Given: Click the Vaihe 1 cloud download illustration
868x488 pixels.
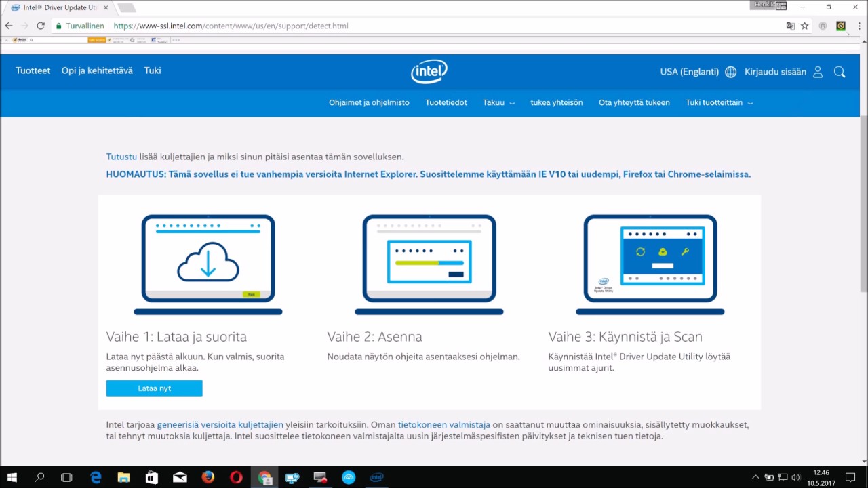Looking at the screenshot, I should [208, 264].
